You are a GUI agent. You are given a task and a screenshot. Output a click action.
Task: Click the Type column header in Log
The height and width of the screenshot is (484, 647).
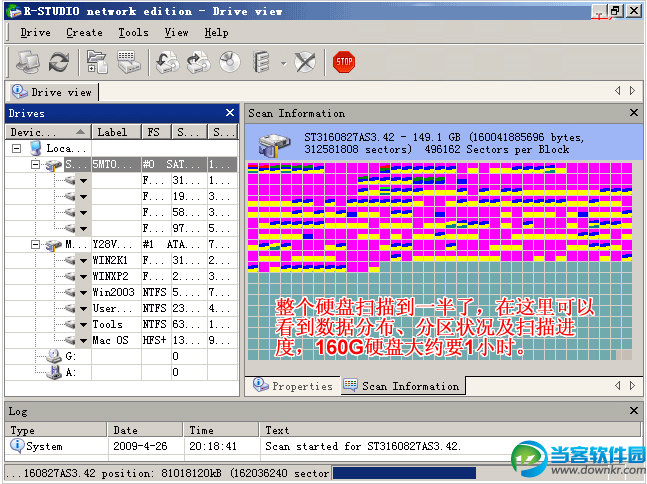(x=56, y=430)
